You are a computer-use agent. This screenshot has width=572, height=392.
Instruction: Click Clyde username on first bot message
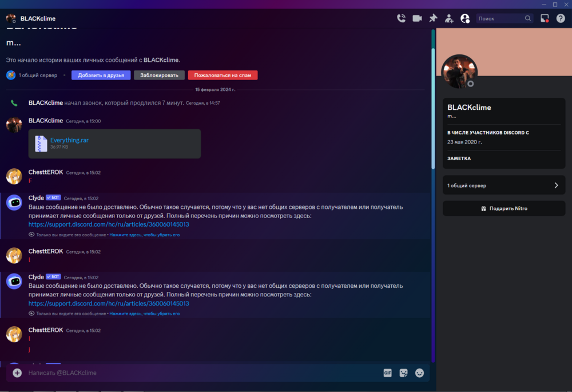coord(36,198)
